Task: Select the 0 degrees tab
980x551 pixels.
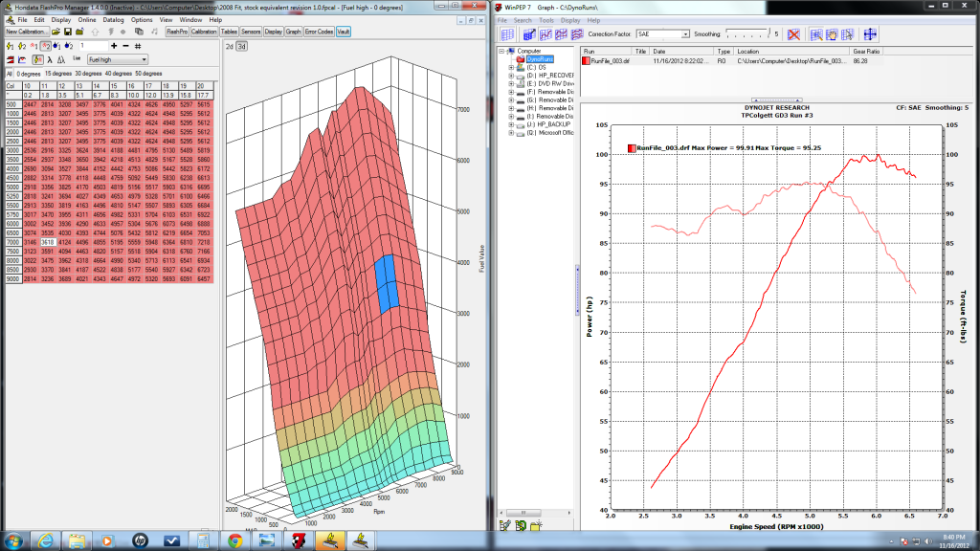Action: point(28,74)
